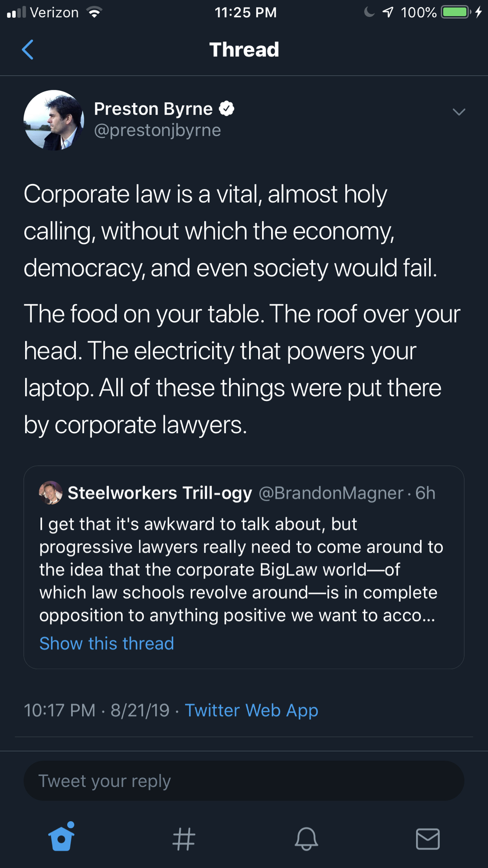The width and height of the screenshot is (488, 868).
Task: Tap the 'Tweet your reply' field
Action: pyautogui.click(x=244, y=781)
